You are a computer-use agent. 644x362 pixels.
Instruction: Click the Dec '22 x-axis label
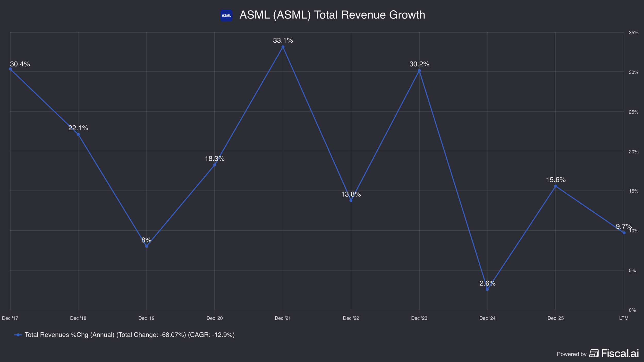pos(351,318)
